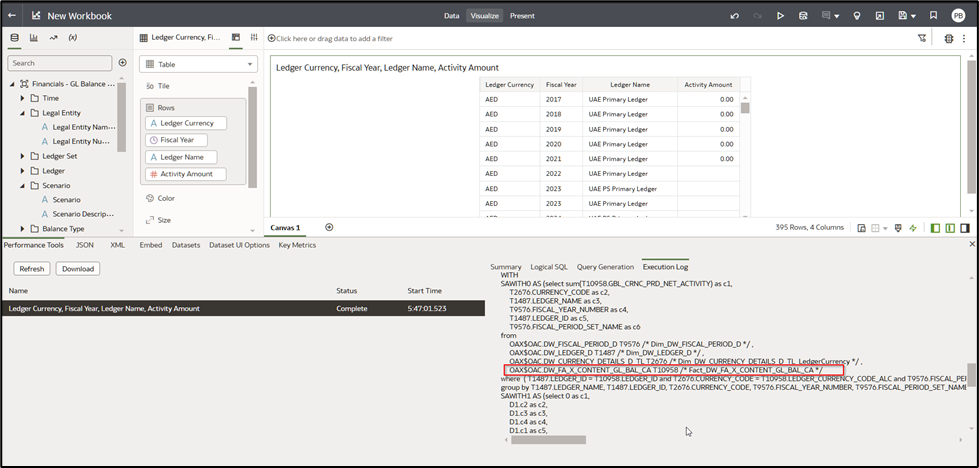Open the Key Metrics tab

(x=297, y=245)
